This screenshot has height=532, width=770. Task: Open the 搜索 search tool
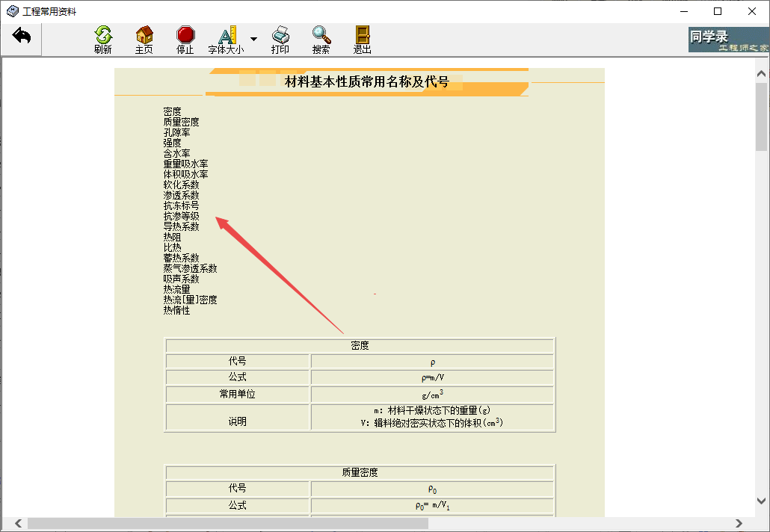click(321, 35)
